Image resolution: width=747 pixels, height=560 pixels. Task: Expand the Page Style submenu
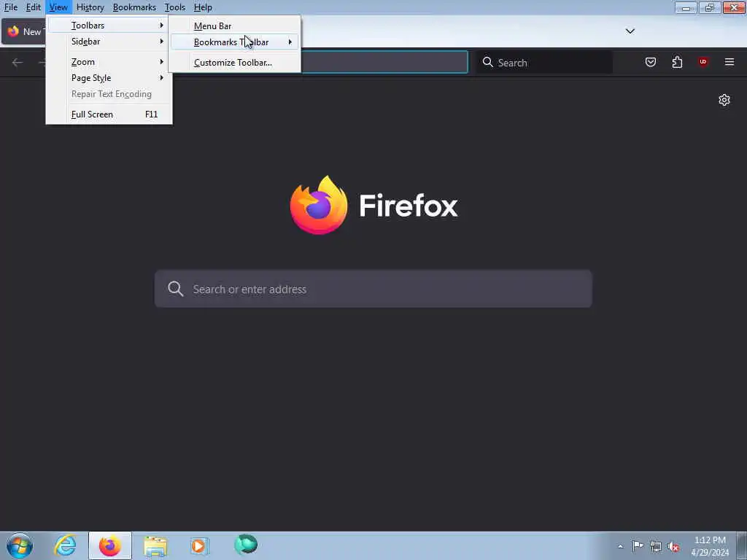pos(109,77)
